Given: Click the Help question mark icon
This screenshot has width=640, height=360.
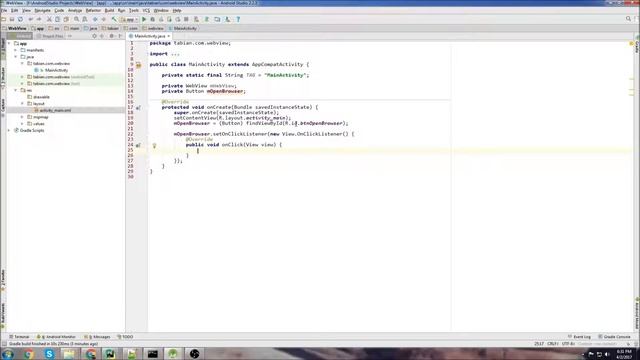Looking at the screenshot, I should point(238,19).
